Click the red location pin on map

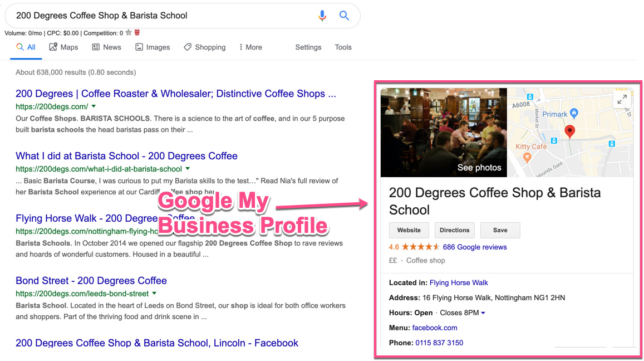[569, 131]
